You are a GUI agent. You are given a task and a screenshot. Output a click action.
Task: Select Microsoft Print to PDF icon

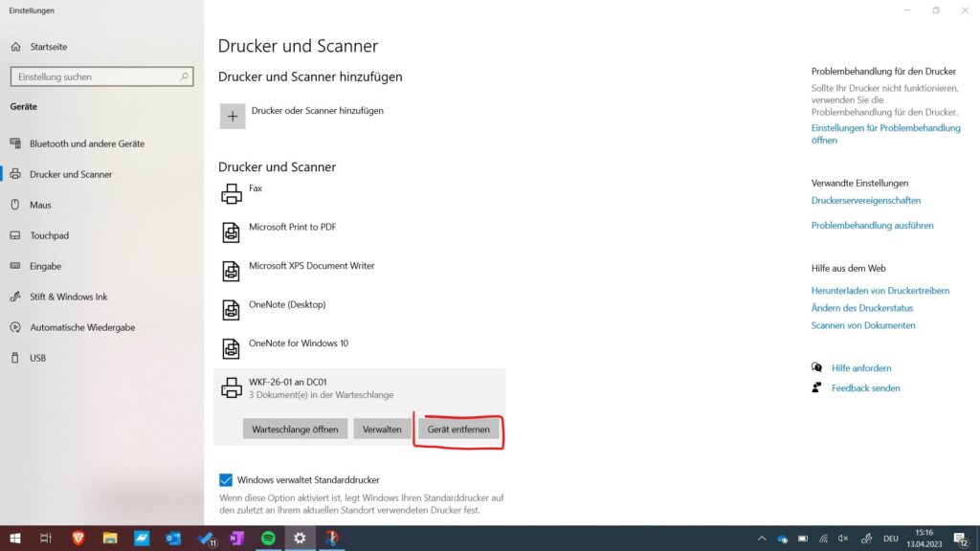pyautogui.click(x=232, y=232)
